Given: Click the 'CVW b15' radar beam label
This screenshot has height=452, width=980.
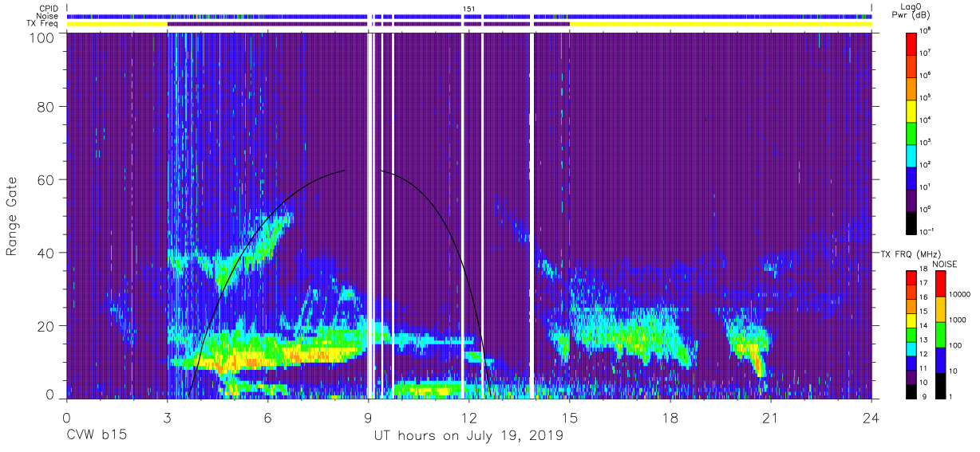Looking at the screenshot, I should (97, 436).
